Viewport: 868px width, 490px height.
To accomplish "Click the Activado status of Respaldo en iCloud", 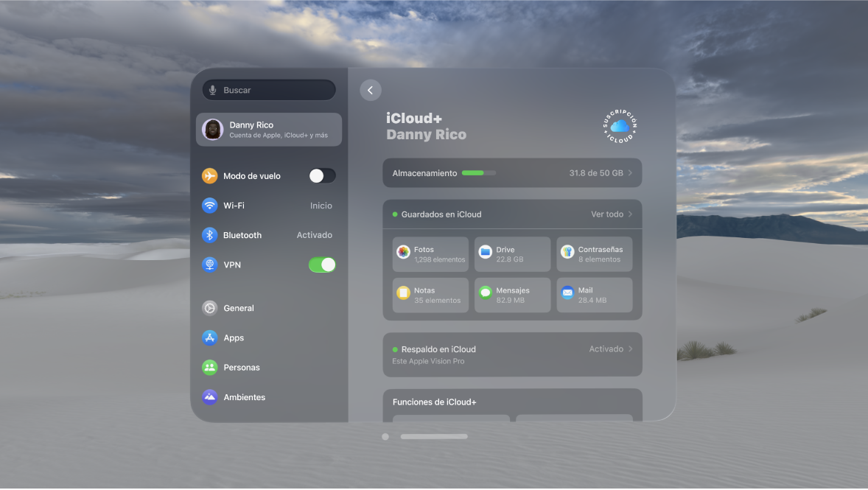I will 606,349.
